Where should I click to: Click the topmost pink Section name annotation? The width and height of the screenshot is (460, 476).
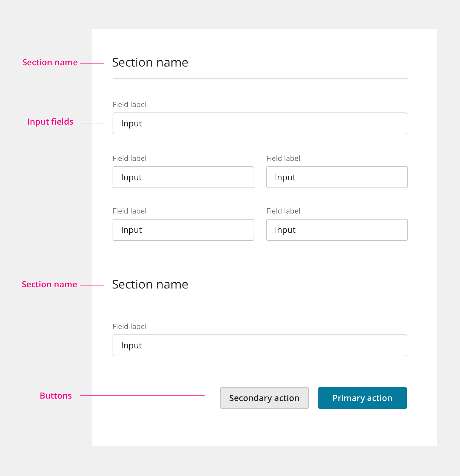(50, 62)
